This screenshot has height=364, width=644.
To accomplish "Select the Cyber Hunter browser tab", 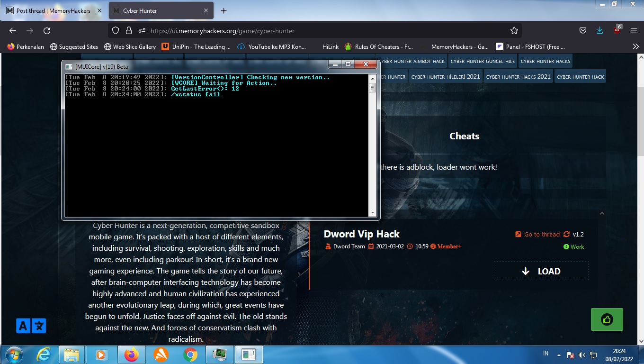I will (161, 10).
